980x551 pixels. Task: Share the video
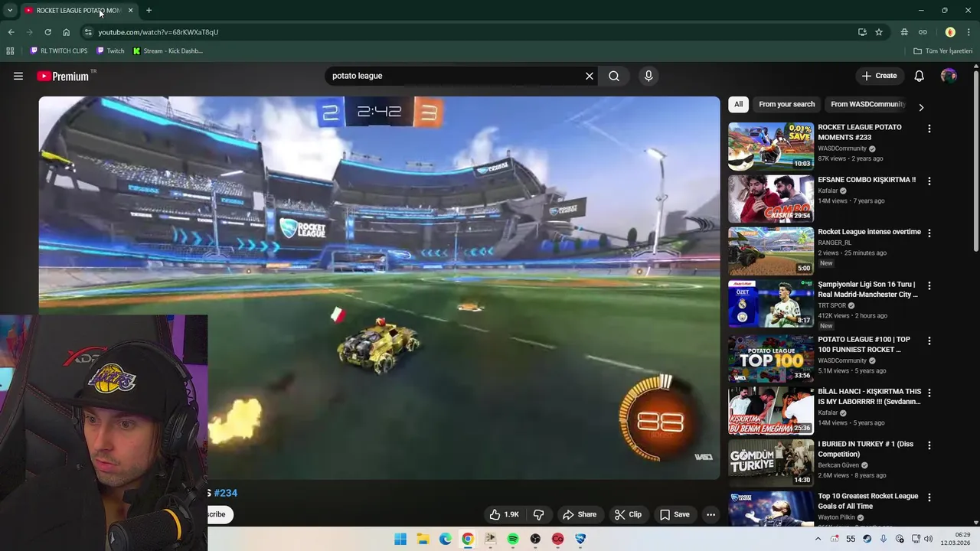579,514
